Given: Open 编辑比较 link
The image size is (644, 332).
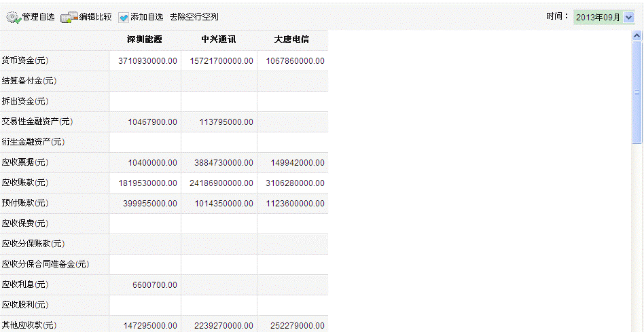Looking at the screenshot, I should pyautogui.click(x=95, y=17).
